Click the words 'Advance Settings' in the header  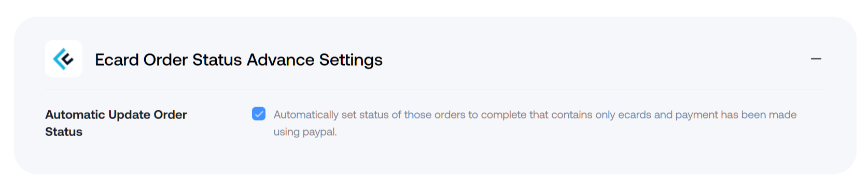[x=314, y=60]
